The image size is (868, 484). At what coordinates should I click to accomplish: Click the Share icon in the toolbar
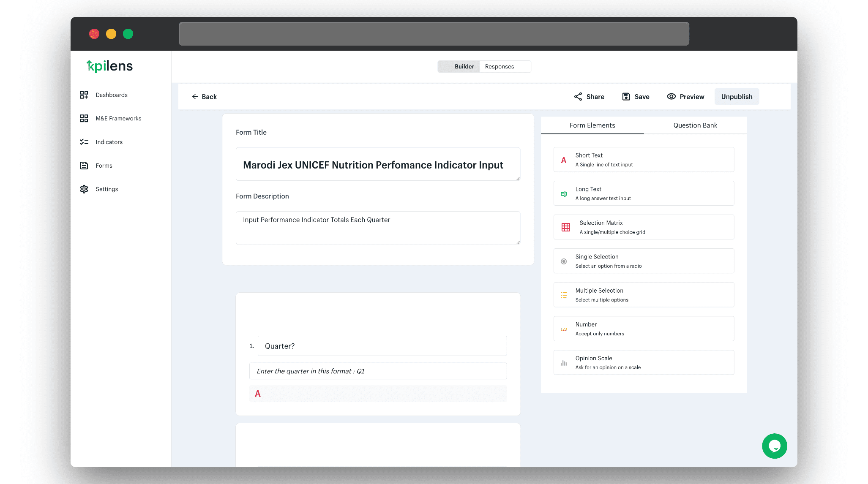coord(578,97)
